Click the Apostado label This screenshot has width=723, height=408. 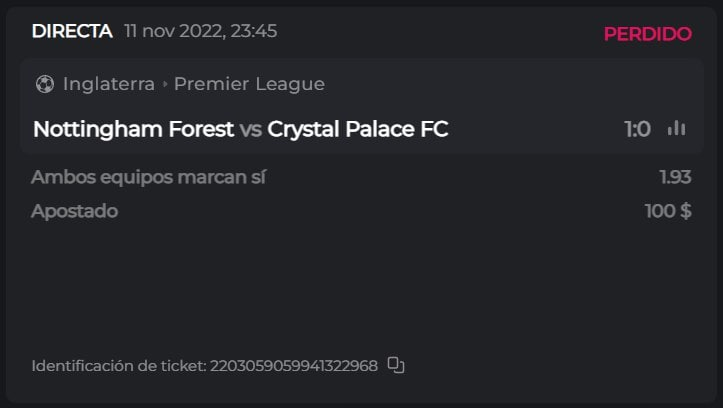75,211
